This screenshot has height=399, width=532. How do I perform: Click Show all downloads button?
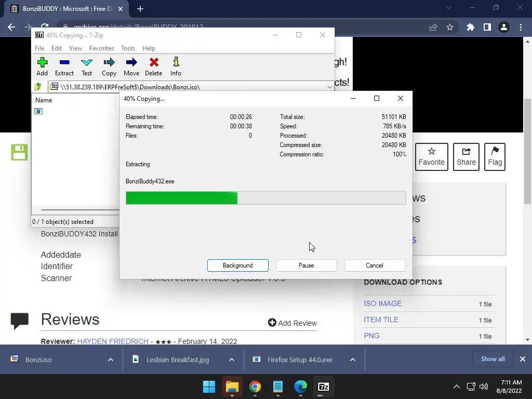[493, 359]
